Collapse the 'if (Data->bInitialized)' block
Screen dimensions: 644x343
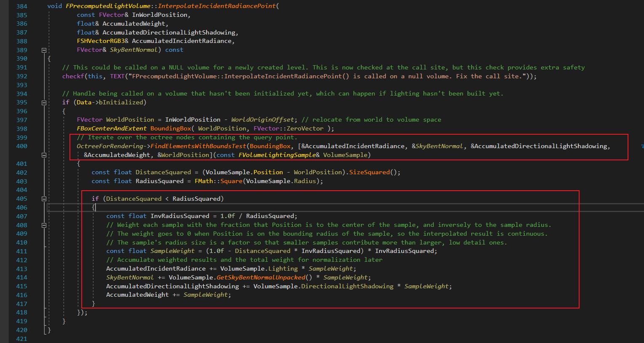point(43,102)
